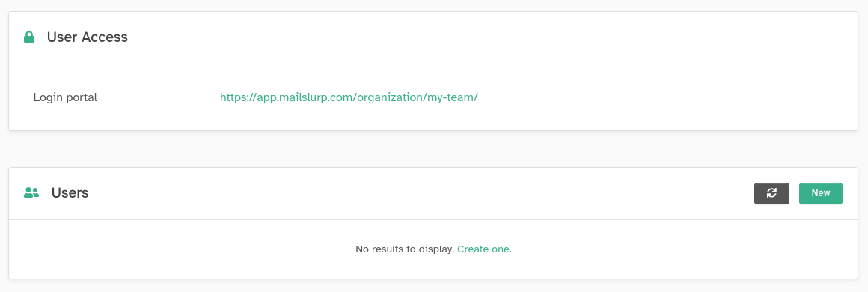Follow the app.mailslurp.com organization link
This screenshot has height=292, width=868.
coord(349,97)
